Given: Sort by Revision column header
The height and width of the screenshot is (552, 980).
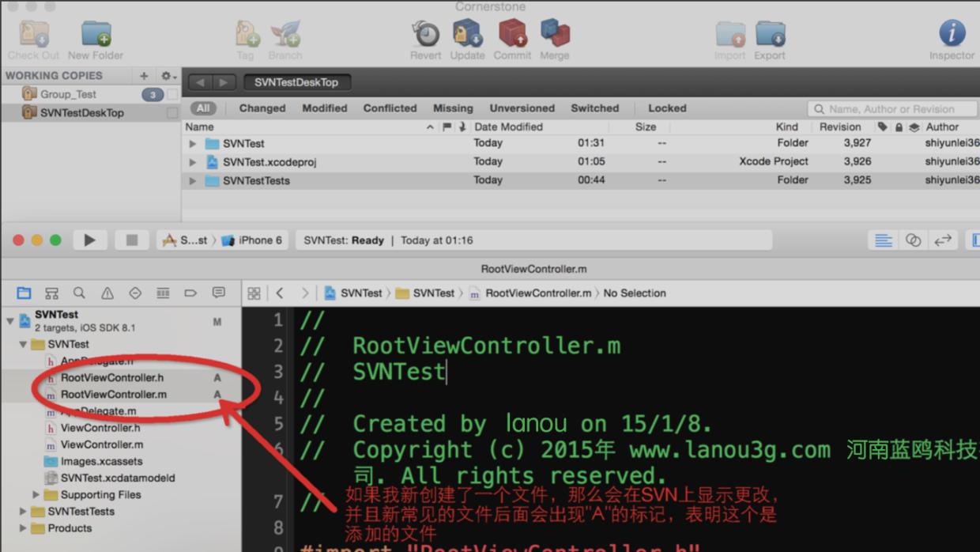Looking at the screenshot, I should (x=840, y=127).
